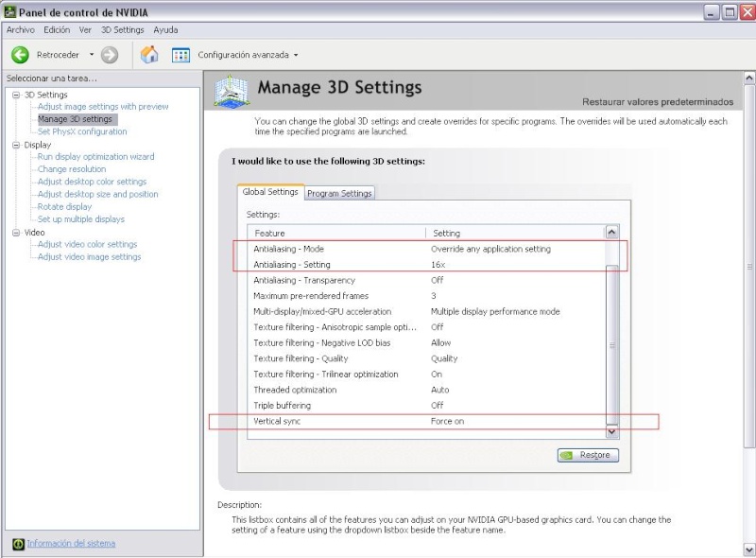Click Restaurar valores predeterminados link
Viewport: 756px width, 558px height.
[658, 102]
